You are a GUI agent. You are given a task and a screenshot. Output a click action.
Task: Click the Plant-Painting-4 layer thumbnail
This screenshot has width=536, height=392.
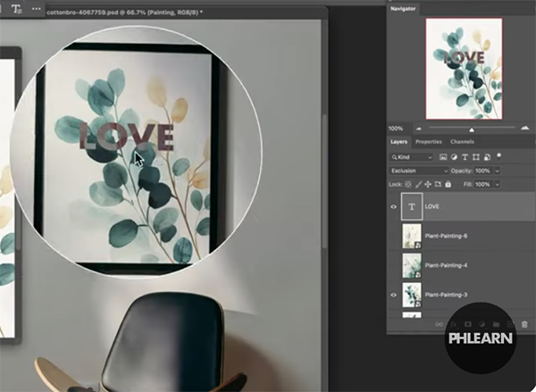(412, 265)
